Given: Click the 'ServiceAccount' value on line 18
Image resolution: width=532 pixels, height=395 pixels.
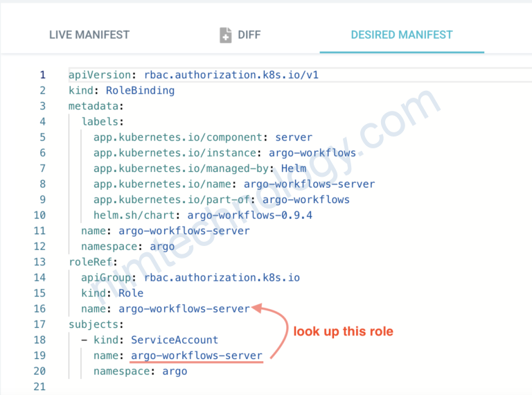Looking at the screenshot, I should [175, 340].
